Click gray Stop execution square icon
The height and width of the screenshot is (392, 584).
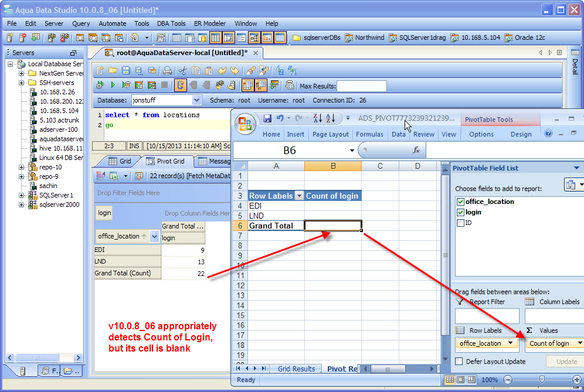pos(164,85)
